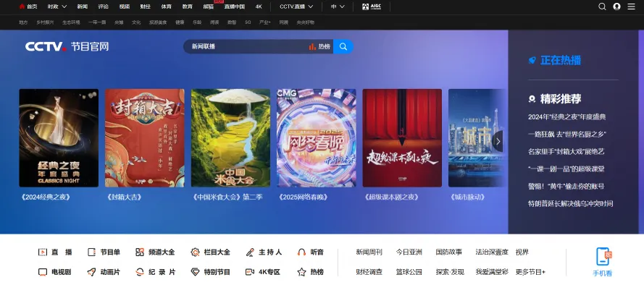Expand the CCTV.直播 dropdown
The height and width of the screenshot is (298, 644).
[296, 7]
